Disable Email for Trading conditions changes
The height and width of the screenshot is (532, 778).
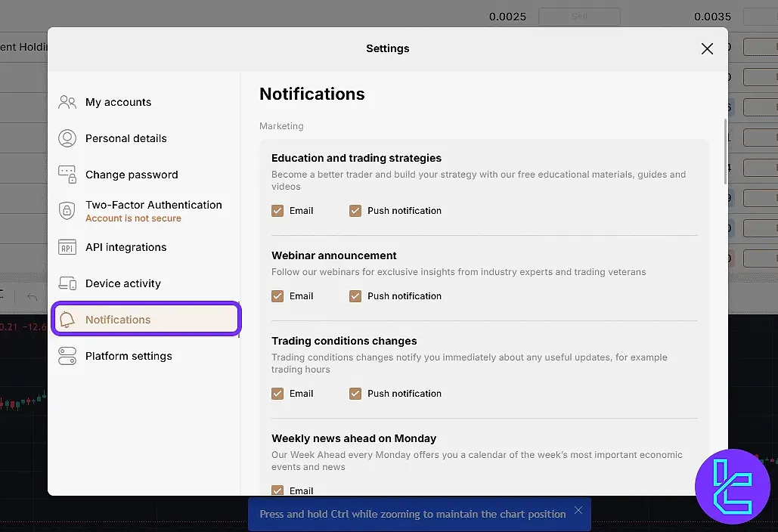(277, 394)
